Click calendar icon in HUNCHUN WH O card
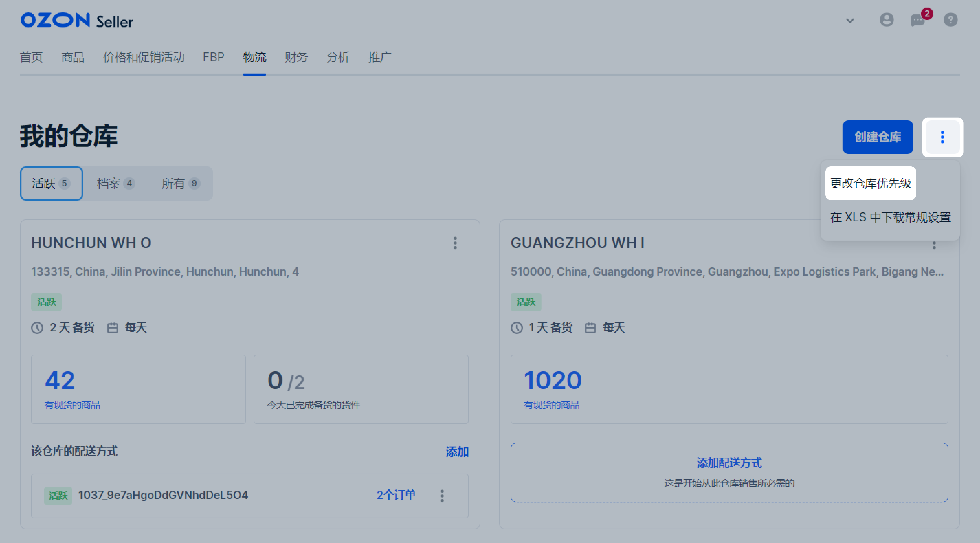Image resolution: width=980 pixels, height=543 pixels. pyautogui.click(x=113, y=328)
